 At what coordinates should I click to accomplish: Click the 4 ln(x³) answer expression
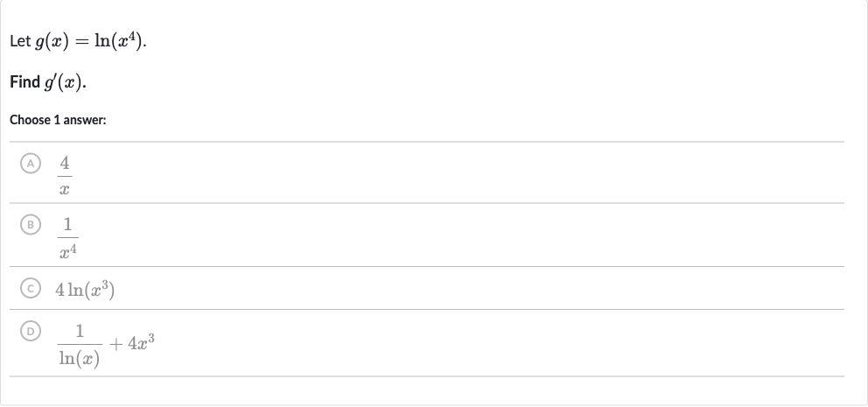[x=85, y=290]
